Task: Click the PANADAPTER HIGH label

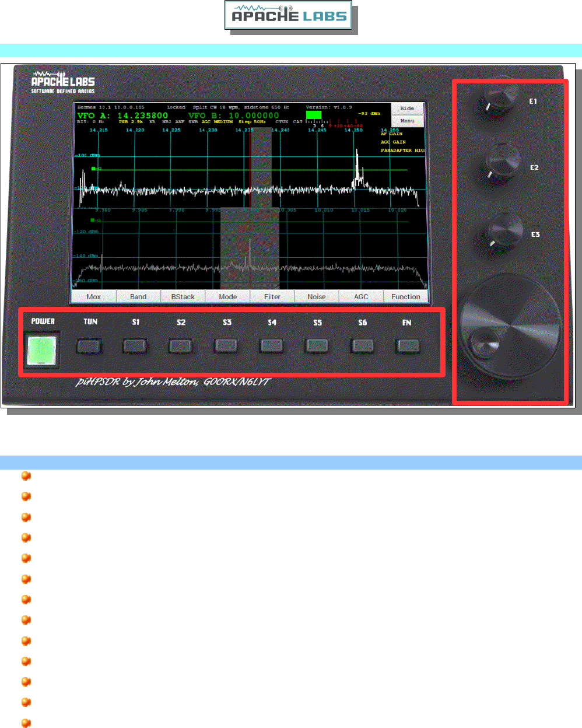Action: click(402, 150)
